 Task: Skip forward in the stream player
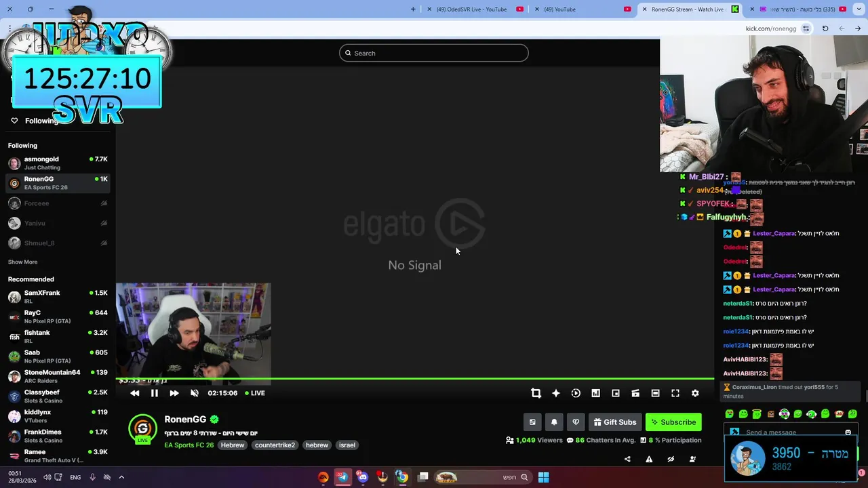pyautogui.click(x=174, y=393)
